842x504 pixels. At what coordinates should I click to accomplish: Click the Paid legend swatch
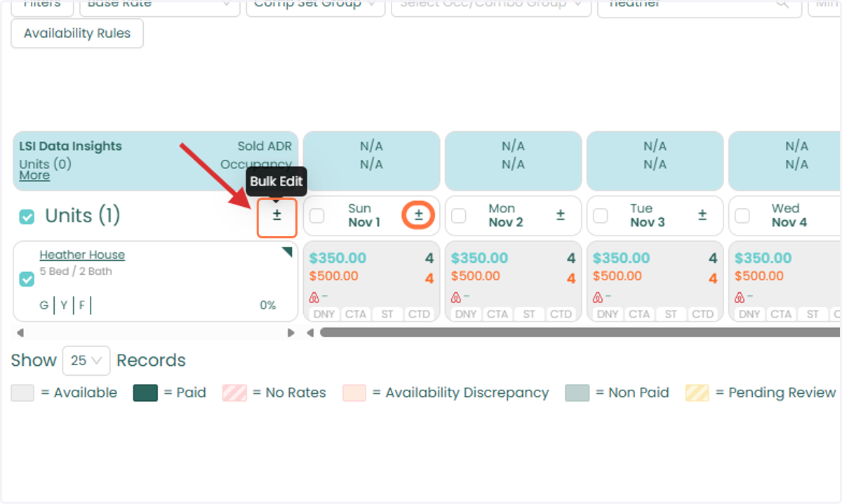(x=145, y=393)
